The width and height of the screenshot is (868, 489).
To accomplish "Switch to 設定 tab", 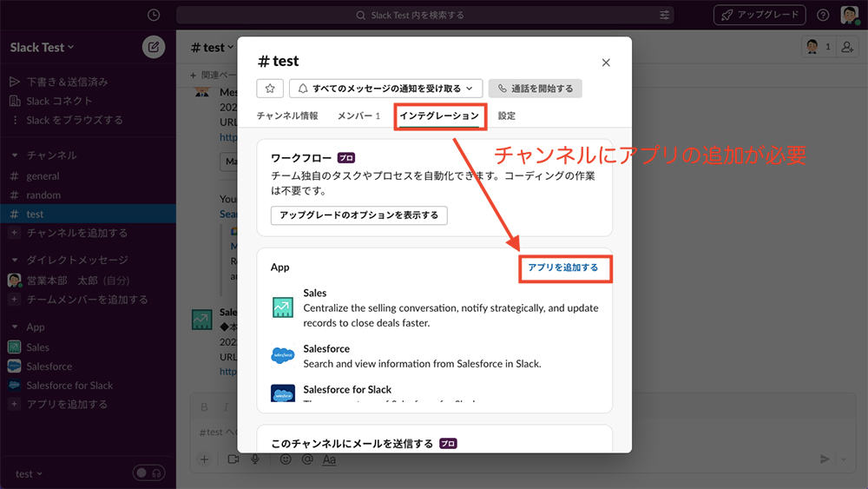I will pos(507,116).
